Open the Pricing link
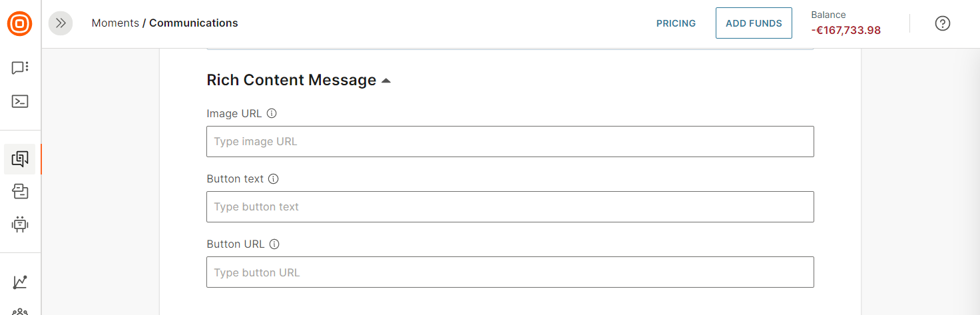 point(676,23)
